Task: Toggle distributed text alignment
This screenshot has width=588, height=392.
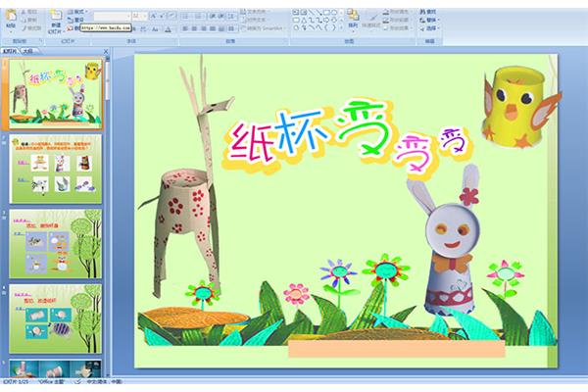Action: pos(221,28)
